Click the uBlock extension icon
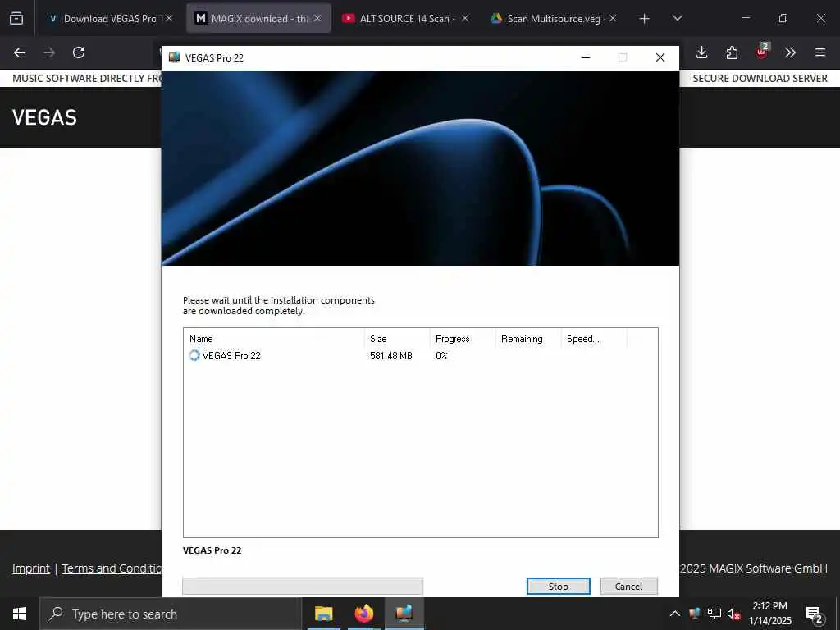This screenshot has height=630, width=840. [762, 52]
